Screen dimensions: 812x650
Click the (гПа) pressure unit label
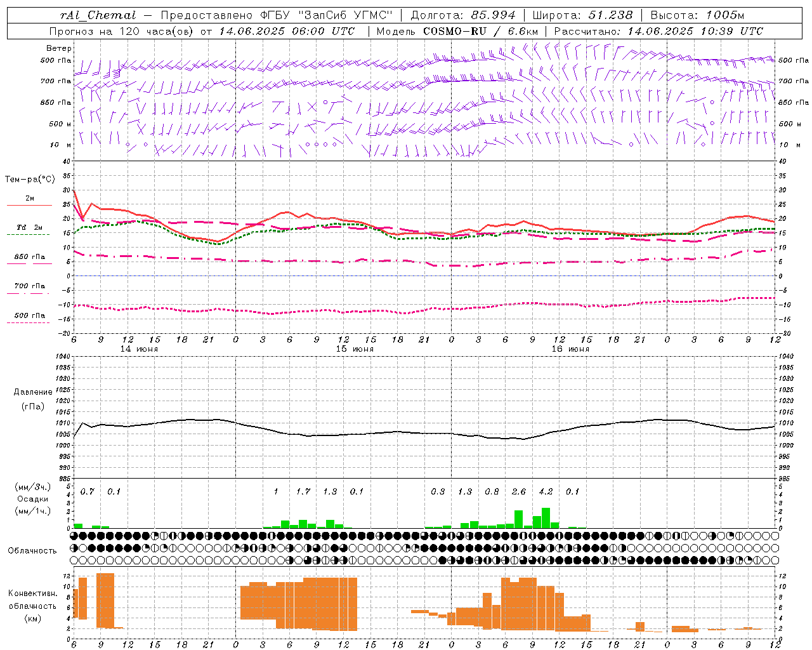click(33, 407)
